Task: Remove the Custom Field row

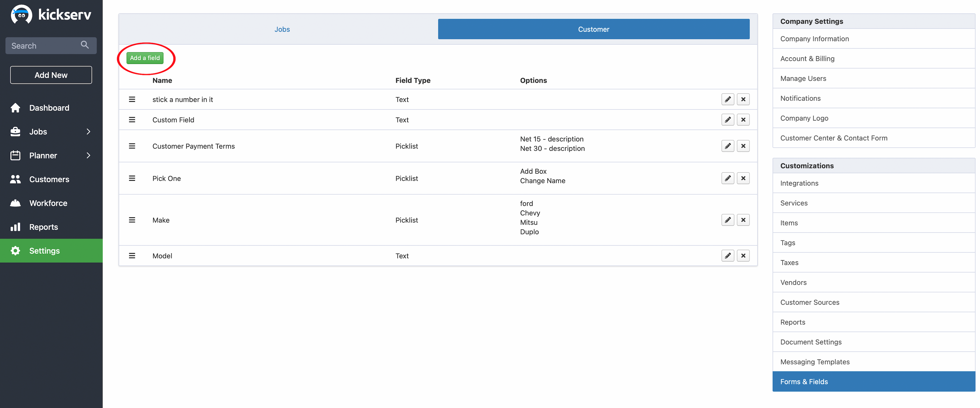Action: (x=743, y=120)
